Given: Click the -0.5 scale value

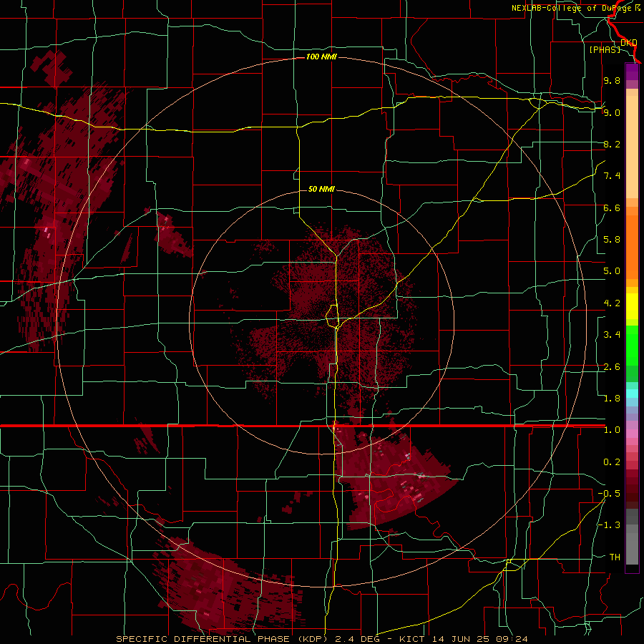Looking at the screenshot, I should point(609,494).
